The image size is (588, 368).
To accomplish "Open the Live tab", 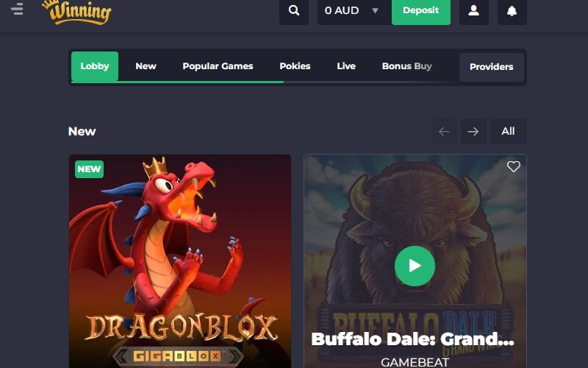I will (x=346, y=66).
